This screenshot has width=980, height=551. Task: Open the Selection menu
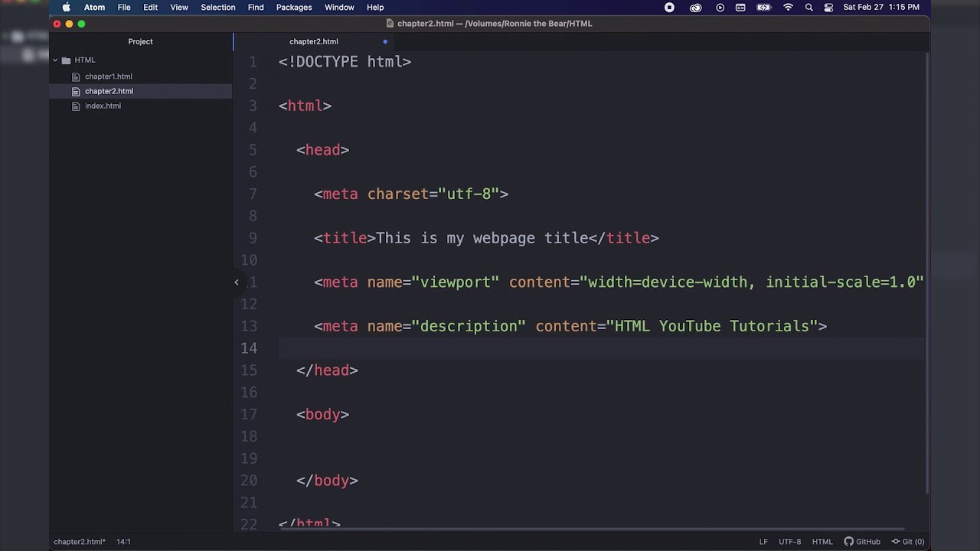click(218, 8)
